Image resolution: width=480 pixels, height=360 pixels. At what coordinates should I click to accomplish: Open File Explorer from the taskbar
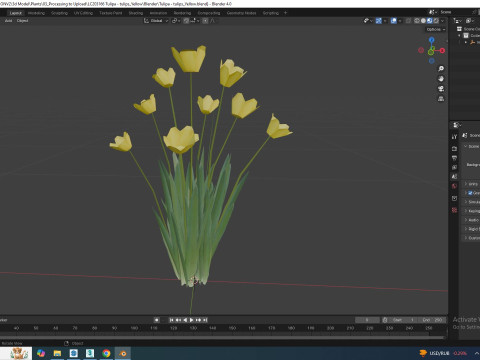coord(57,353)
